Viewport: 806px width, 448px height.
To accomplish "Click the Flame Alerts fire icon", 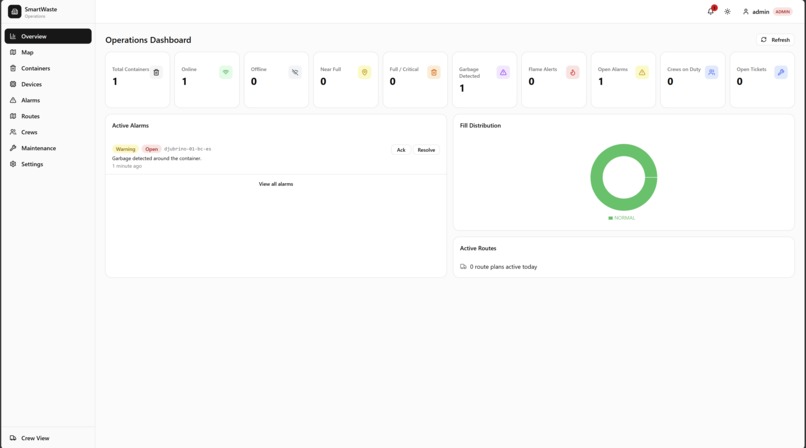I will (x=573, y=72).
